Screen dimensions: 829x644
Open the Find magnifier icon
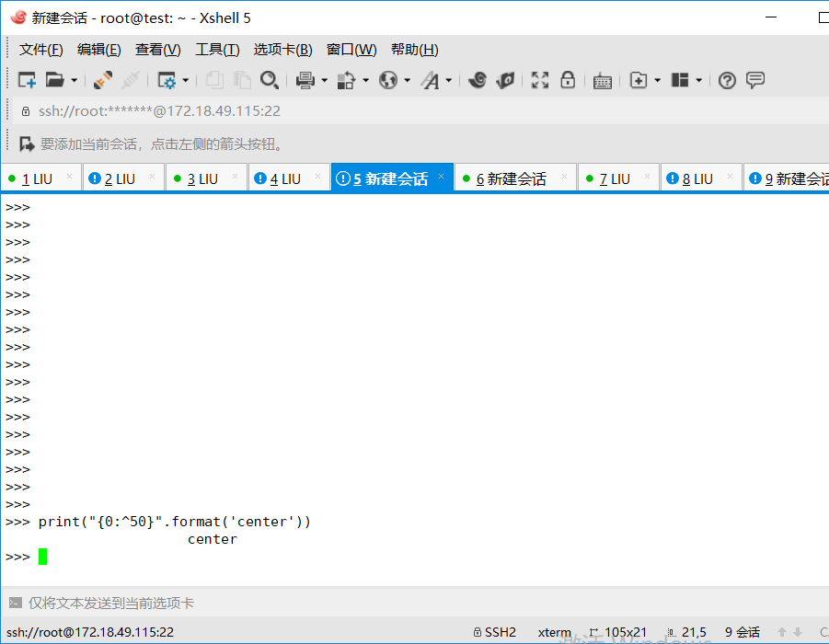(x=270, y=80)
